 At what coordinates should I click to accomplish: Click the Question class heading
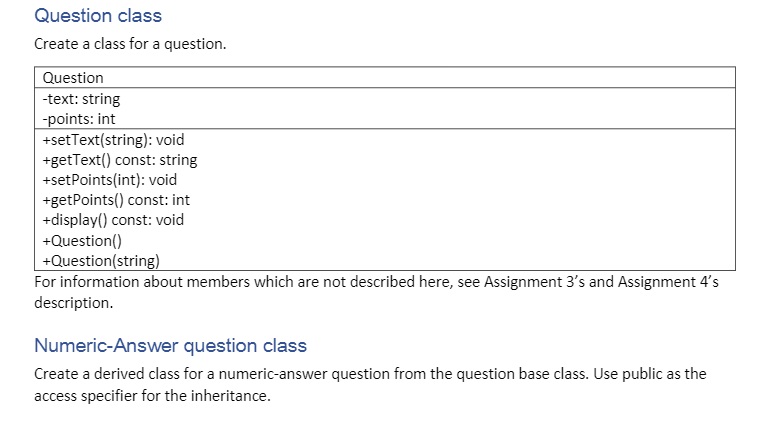click(98, 16)
